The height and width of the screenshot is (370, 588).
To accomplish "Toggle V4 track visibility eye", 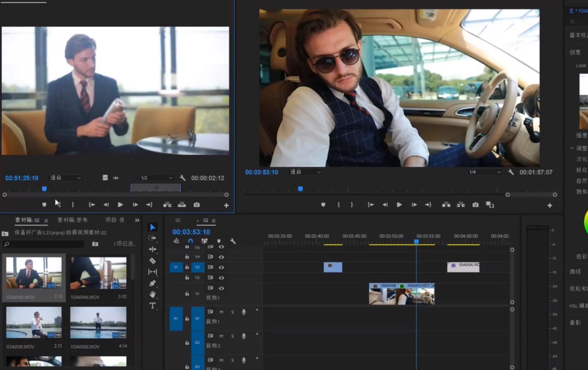I will coord(221,257).
